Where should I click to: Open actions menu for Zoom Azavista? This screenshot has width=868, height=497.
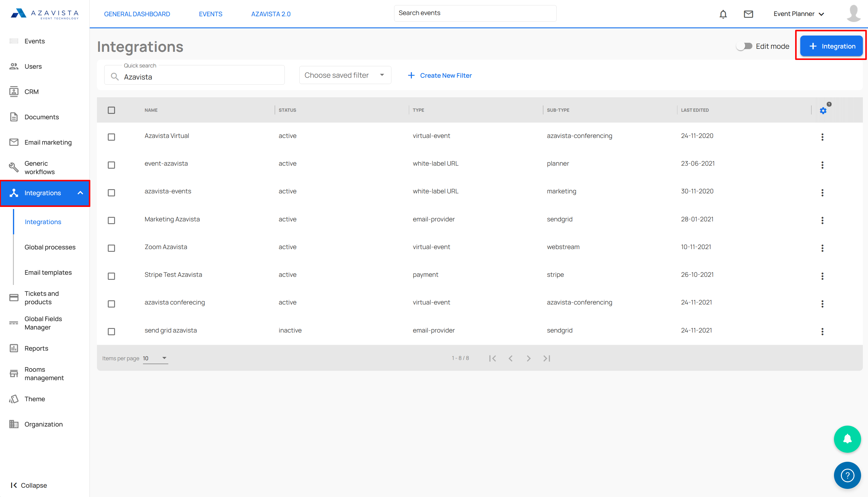822,248
